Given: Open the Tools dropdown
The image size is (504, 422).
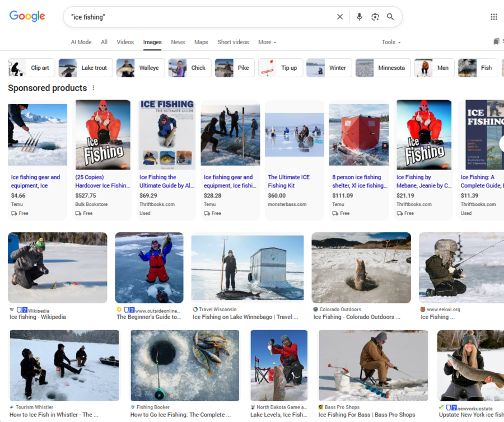Looking at the screenshot, I should tap(391, 42).
